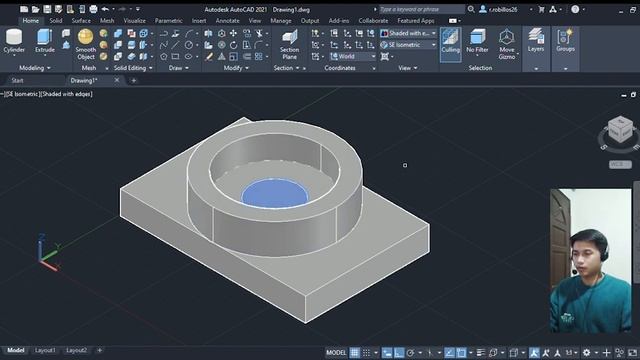Toggle ortho mode in status bar
Screen dimensions: 640x360
point(399,353)
